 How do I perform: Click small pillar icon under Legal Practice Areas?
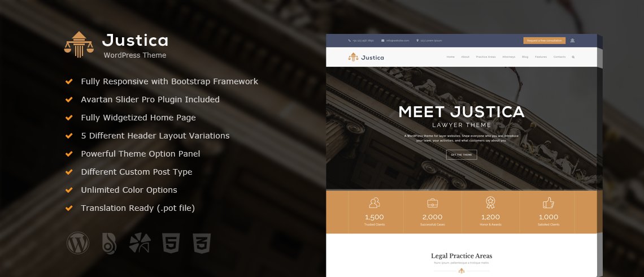point(462,271)
